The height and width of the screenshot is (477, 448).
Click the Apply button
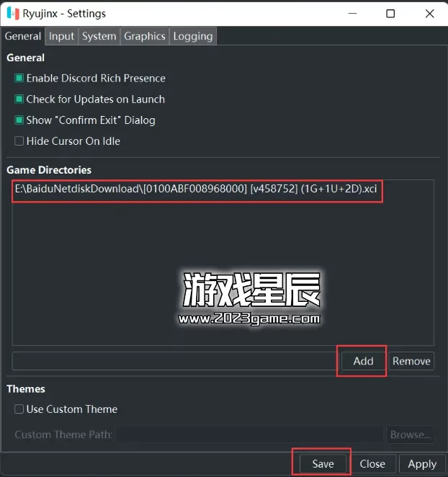tap(422, 464)
